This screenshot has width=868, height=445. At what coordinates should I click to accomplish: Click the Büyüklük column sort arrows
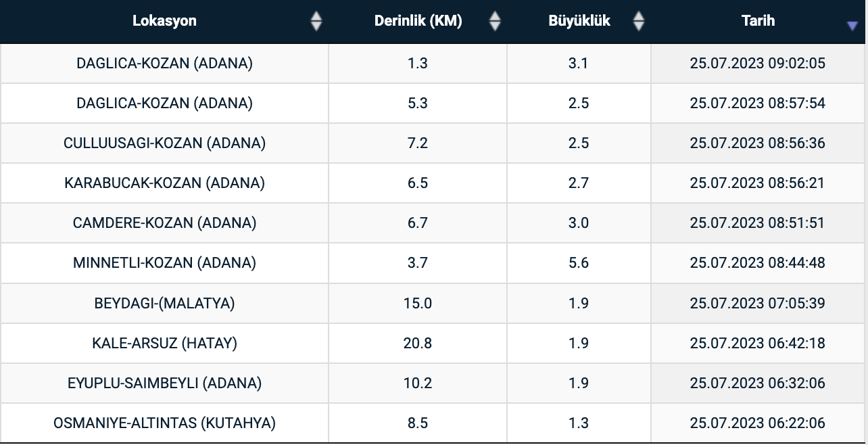pos(639,21)
